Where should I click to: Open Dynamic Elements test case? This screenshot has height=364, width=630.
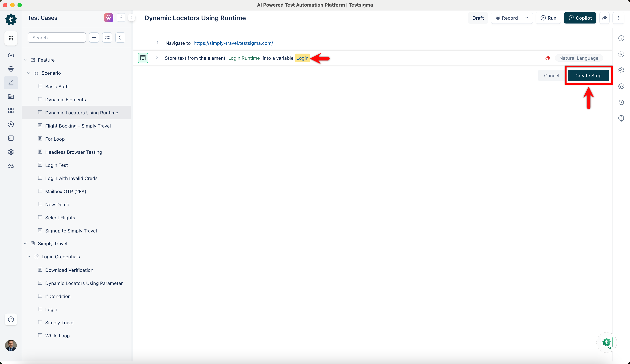point(65,99)
